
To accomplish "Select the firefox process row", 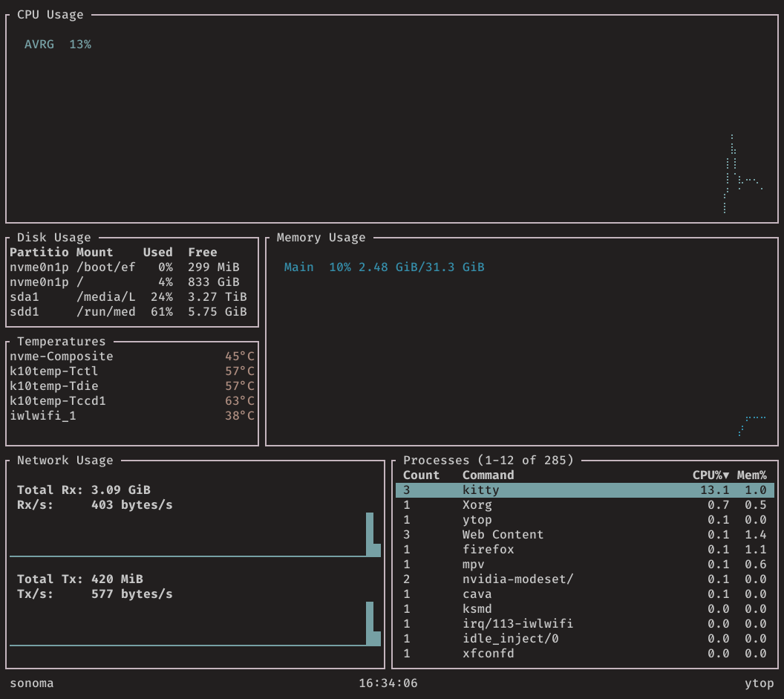I will (x=585, y=550).
